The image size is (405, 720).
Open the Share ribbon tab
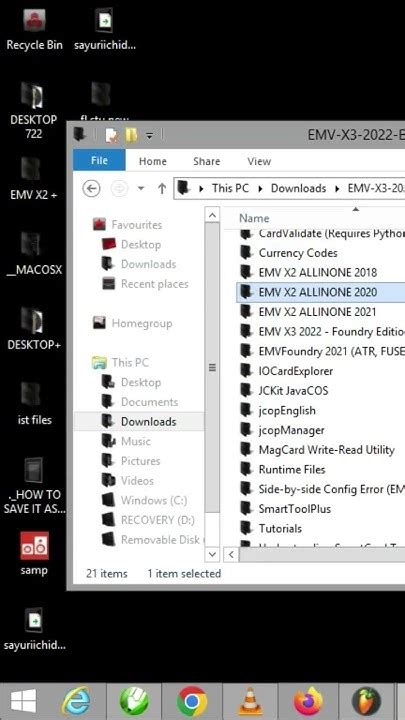click(x=207, y=161)
